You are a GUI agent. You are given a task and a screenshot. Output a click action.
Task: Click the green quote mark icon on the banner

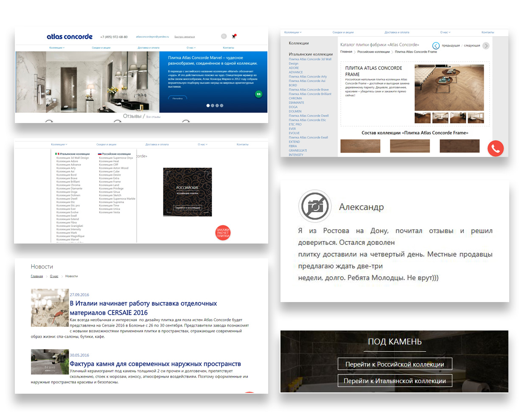[x=259, y=94]
